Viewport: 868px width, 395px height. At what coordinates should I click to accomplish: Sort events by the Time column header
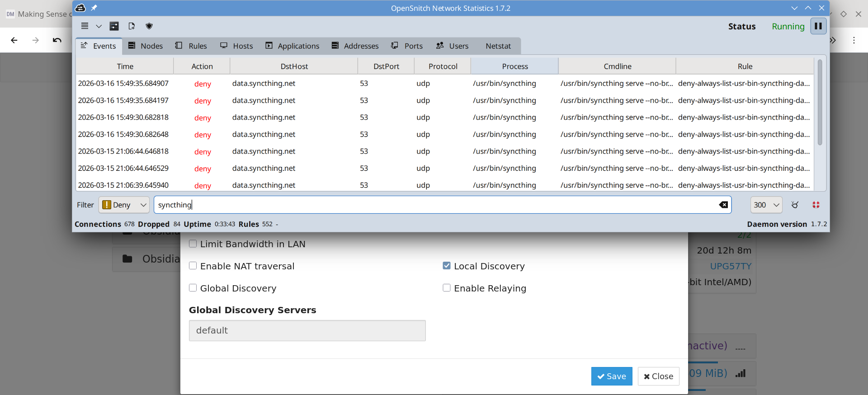(125, 66)
